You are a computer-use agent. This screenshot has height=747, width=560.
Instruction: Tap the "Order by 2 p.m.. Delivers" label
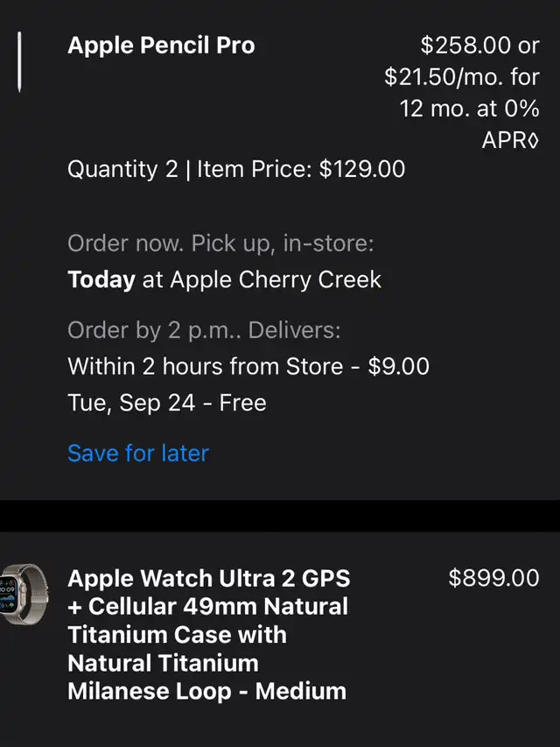204,330
